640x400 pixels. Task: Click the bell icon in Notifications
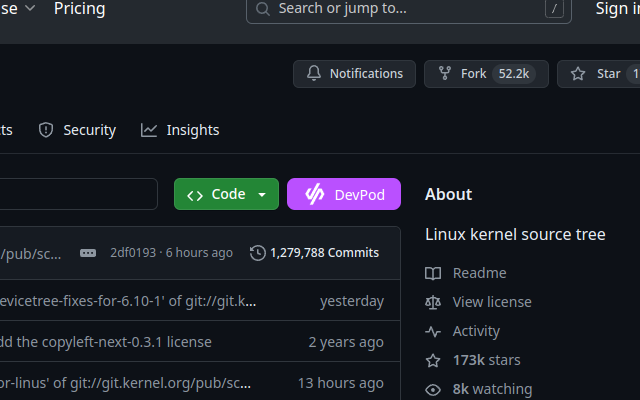point(314,74)
